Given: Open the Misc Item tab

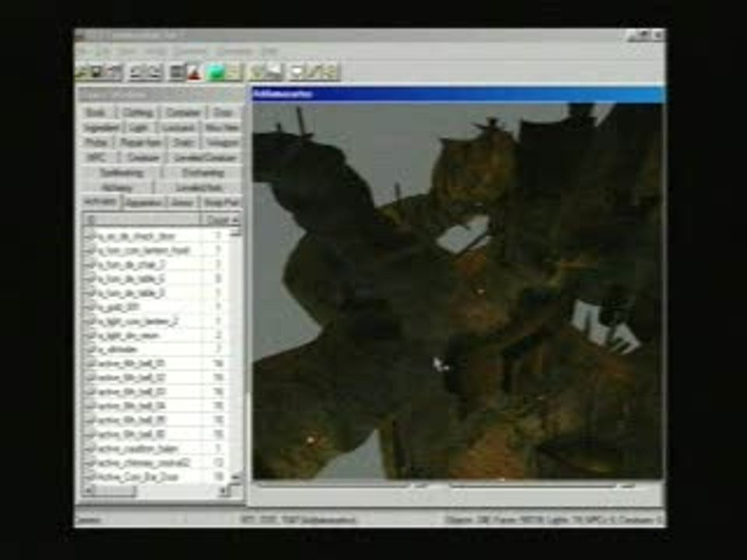Looking at the screenshot, I should coord(222,128).
